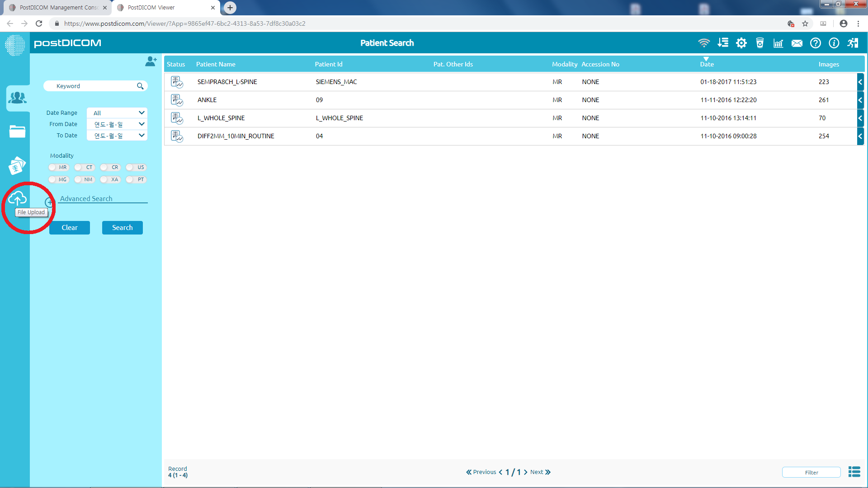
Task: Sort by Images column header
Action: 829,64
